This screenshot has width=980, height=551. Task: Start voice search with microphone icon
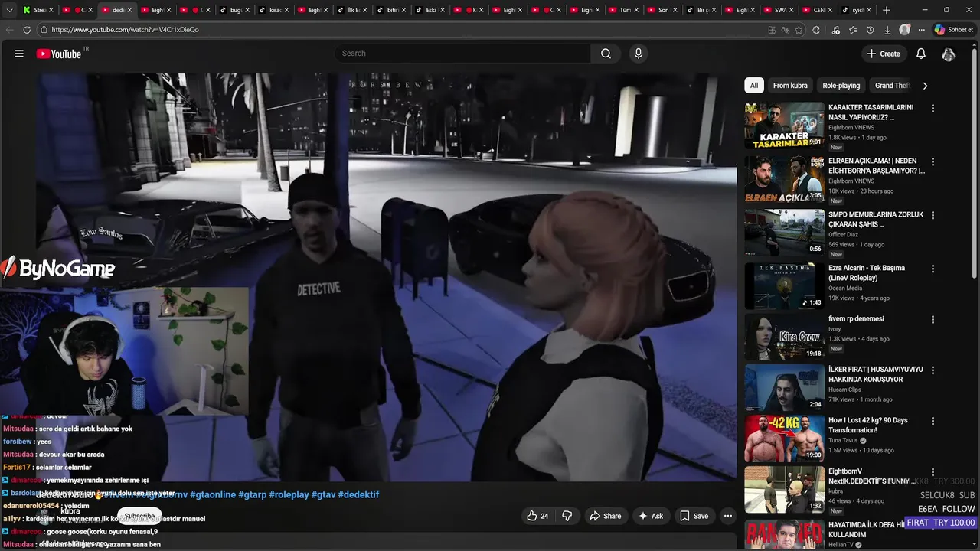tap(638, 54)
